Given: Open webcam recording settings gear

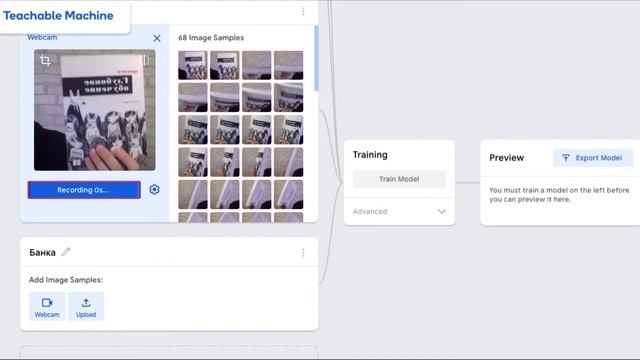Looking at the screenshot, I should [x=154, y=189].
